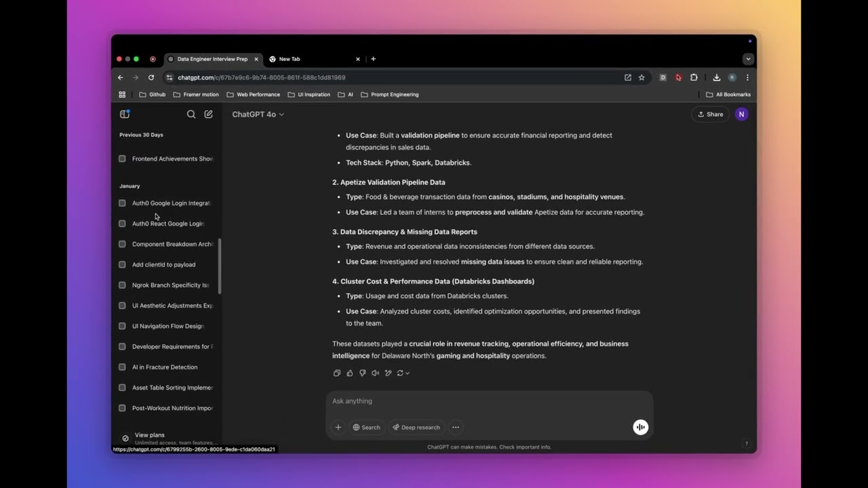Toggle the sidebar panel icon
Image resolution: width=868 pixels, height=488 pixels.
(x=125, y=114)
